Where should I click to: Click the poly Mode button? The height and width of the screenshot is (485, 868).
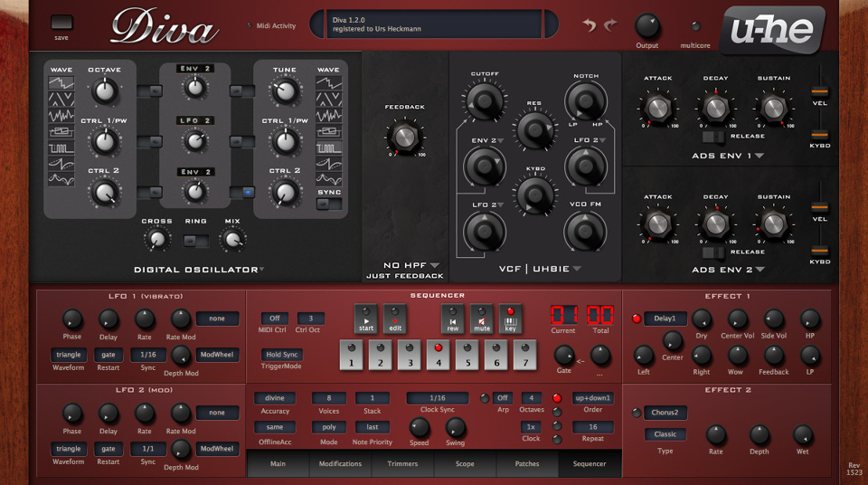point(329,427)
